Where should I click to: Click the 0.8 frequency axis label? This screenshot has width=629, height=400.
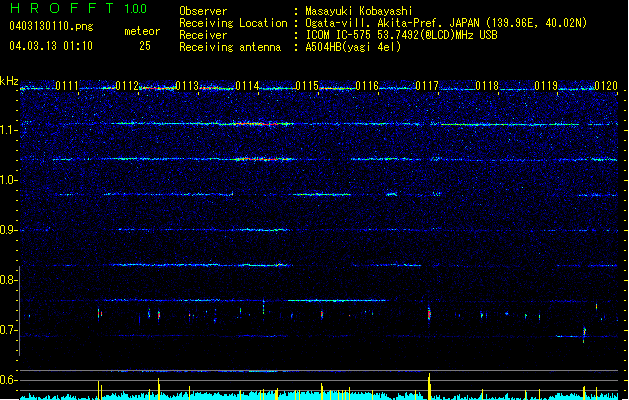tap(9, 280)
